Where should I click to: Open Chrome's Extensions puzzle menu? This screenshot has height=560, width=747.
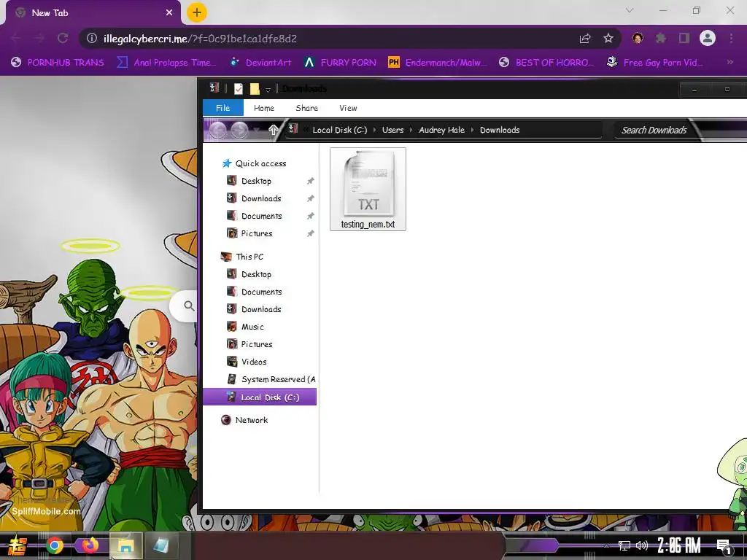(x=661, y=38)
